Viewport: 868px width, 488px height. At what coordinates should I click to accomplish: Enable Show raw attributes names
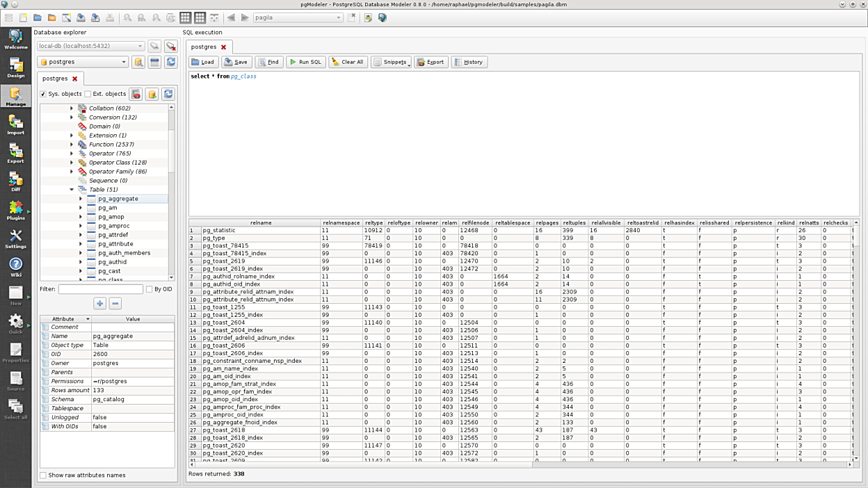click(x=44, y=475)
